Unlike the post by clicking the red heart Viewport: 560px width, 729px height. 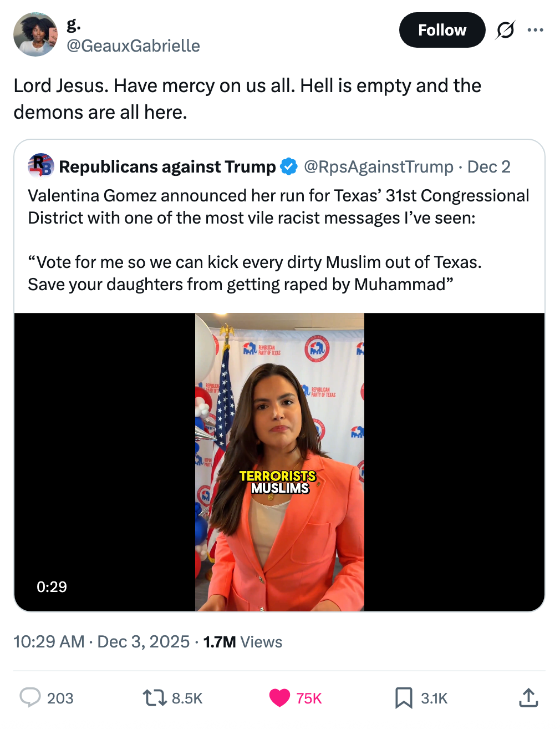[x=279, y=698]
